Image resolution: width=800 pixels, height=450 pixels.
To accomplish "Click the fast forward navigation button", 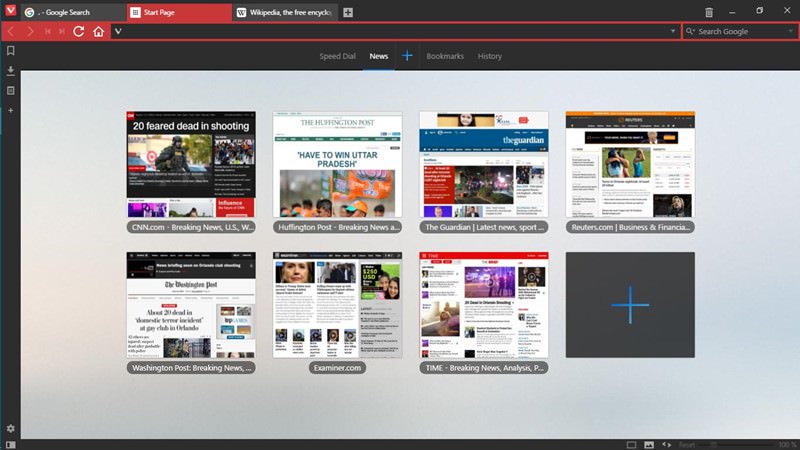I will tap(62, 32).
